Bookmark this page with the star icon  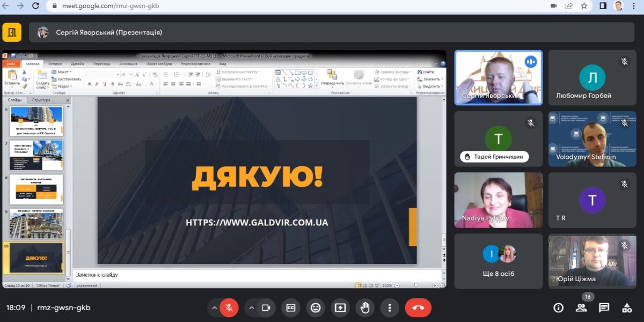point(584,6)
